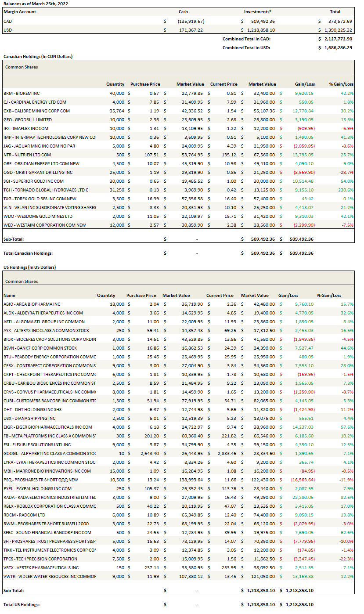Select the 'BRM - BIOREM INC' name cell

(x=21, y=93)
